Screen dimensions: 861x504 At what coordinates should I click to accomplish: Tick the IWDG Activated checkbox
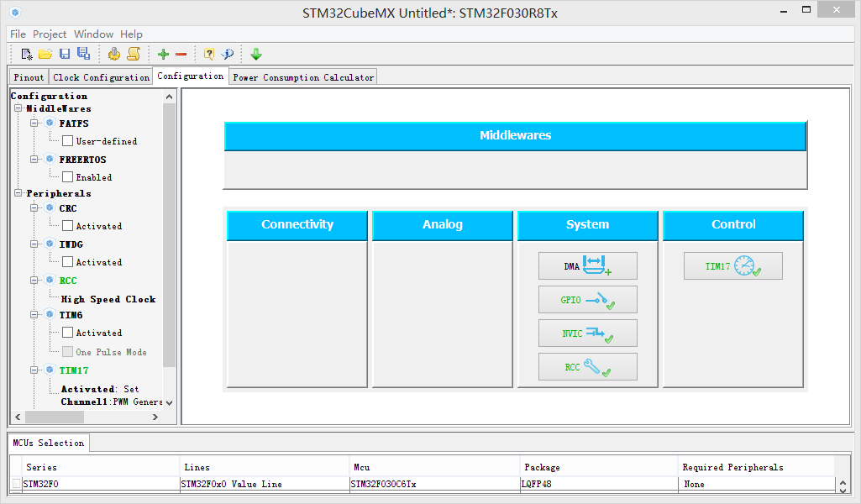click(x=67, y=262)
